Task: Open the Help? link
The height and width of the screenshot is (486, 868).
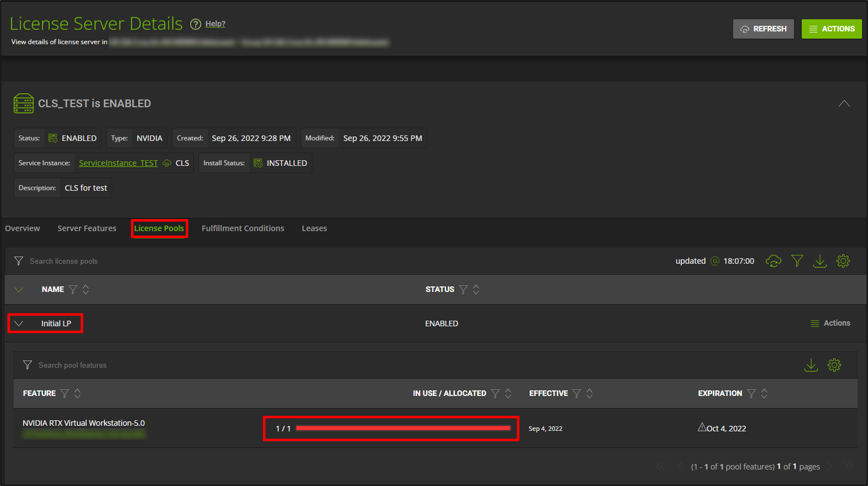Action: coord(215,24)
